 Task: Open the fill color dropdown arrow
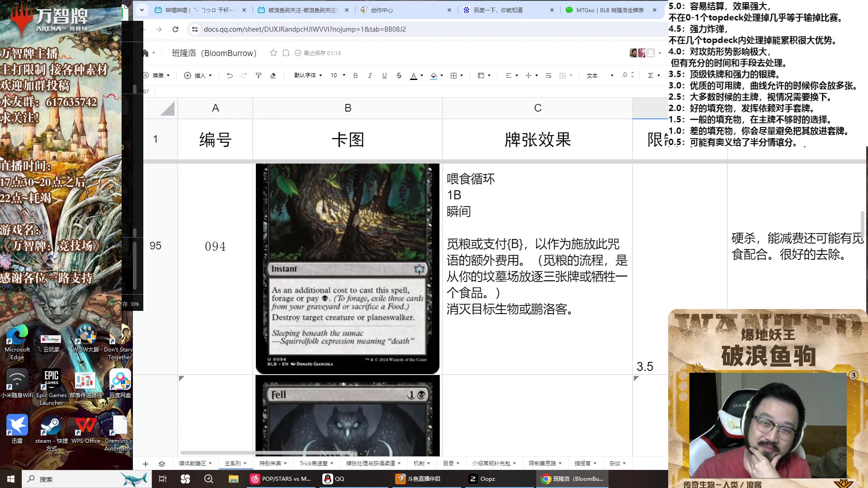coord(442,75)
